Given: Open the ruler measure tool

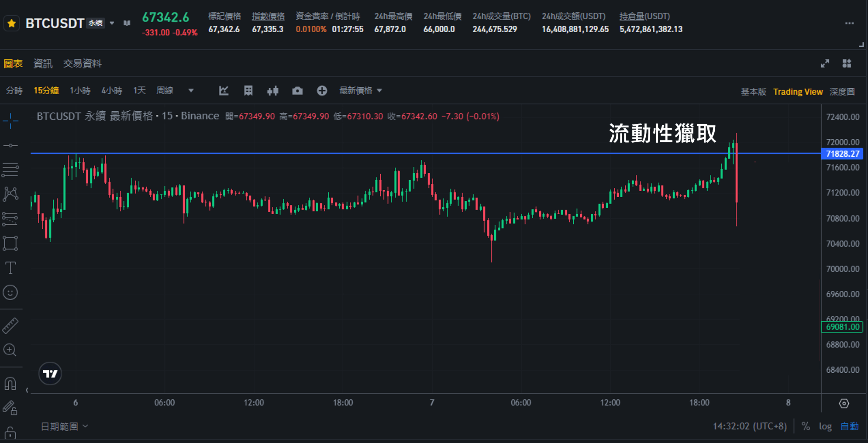Looking at the screenshot, I should (10, 326).
